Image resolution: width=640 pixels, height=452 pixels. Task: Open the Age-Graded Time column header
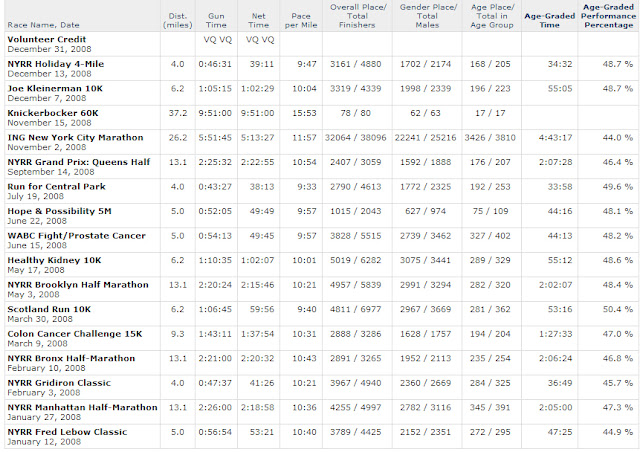pos(549,20)
